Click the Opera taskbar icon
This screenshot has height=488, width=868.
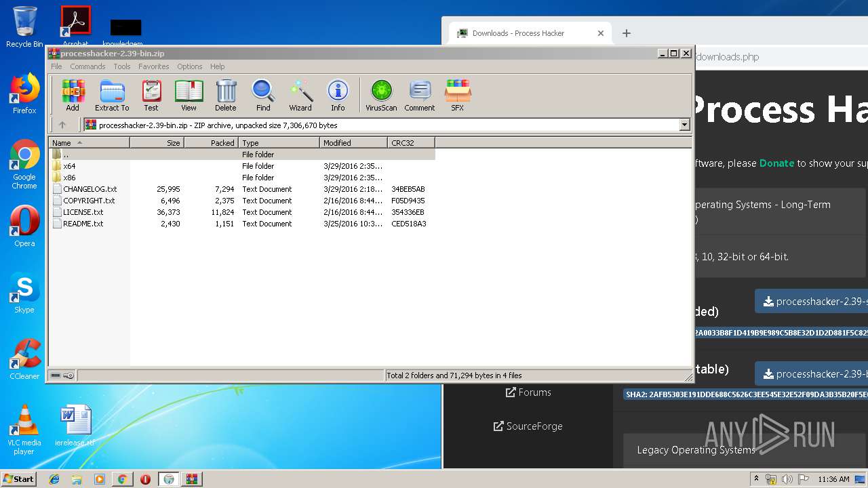pos(145,479)
